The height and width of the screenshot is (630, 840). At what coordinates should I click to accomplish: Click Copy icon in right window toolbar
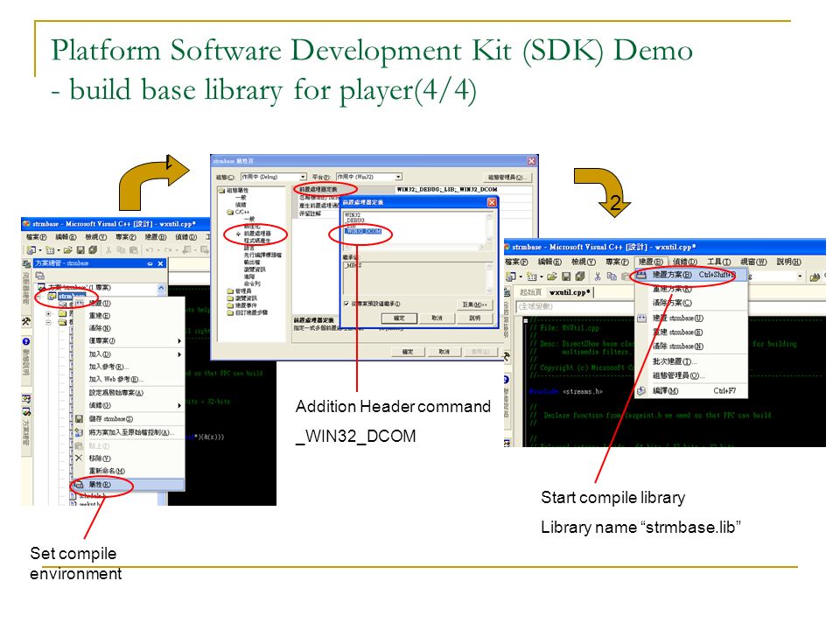(612, 276)
